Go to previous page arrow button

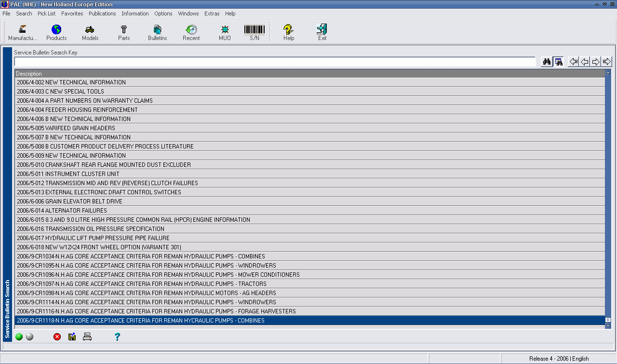coord(585,62)
